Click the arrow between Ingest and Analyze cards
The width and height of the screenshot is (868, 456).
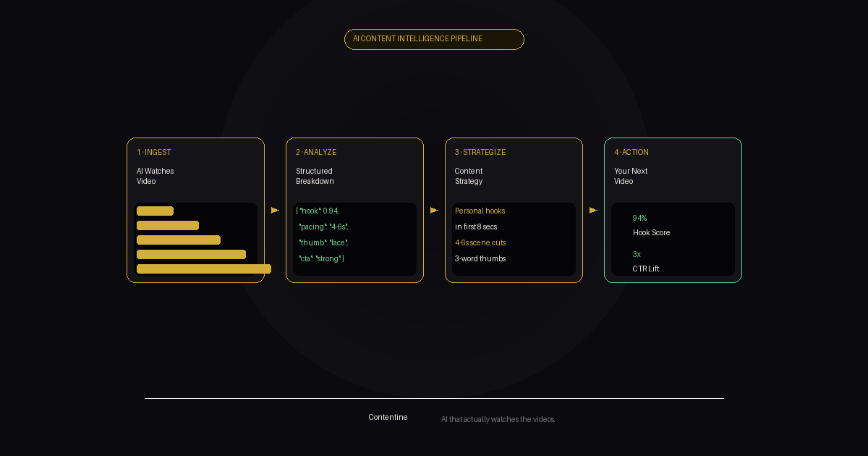tap(275, 210)
